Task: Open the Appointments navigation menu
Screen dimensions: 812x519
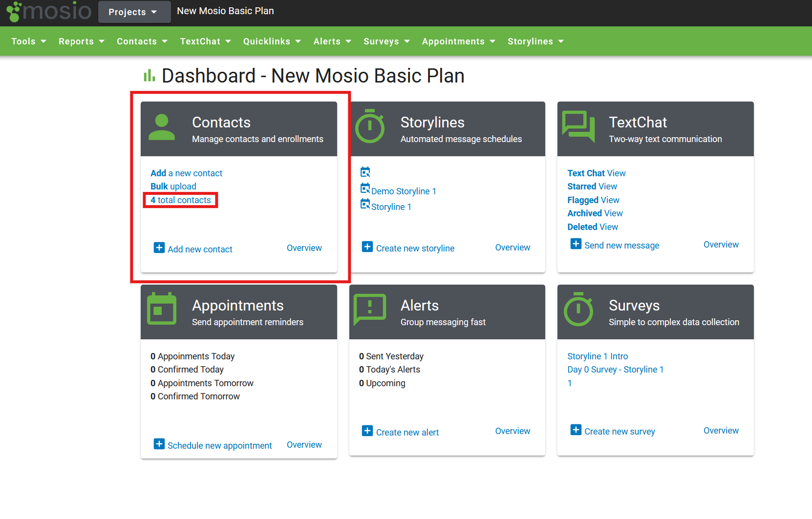Action: [x=459, y=42]
